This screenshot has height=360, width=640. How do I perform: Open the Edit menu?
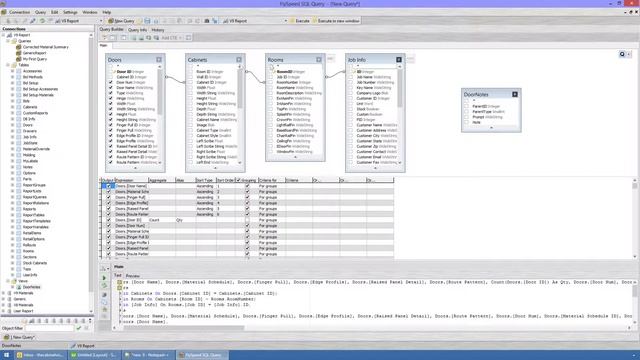click(x=54, y=12)
